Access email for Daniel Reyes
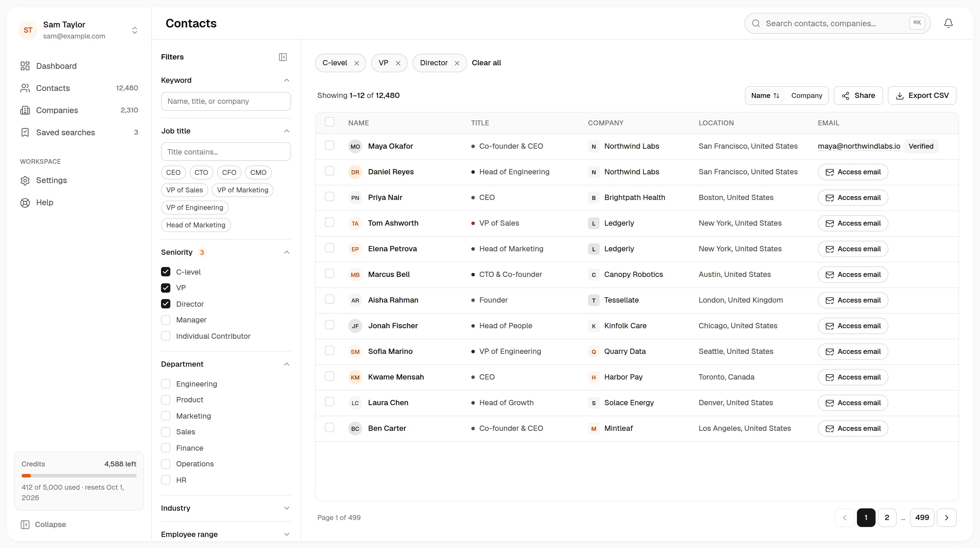Image resolution: width=980 pixels, height=548 pixels. [x=853, y=172]
